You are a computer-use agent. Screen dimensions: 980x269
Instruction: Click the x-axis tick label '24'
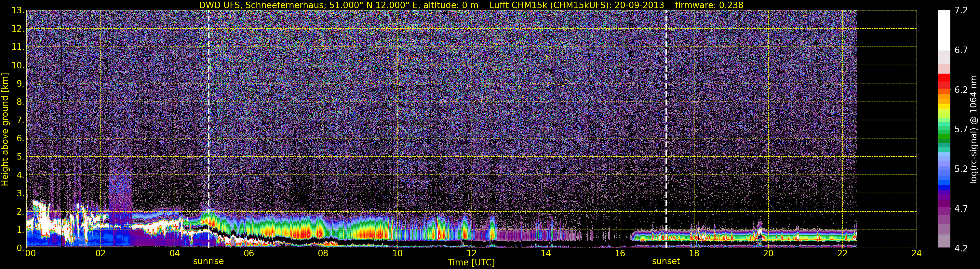917,253
